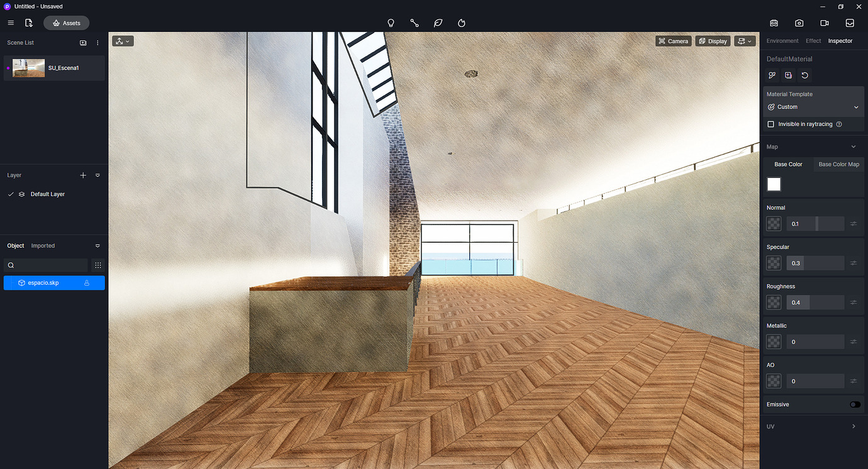Collapse the Map section
Viewport: 868px width, 469px height.
[854, 146]
